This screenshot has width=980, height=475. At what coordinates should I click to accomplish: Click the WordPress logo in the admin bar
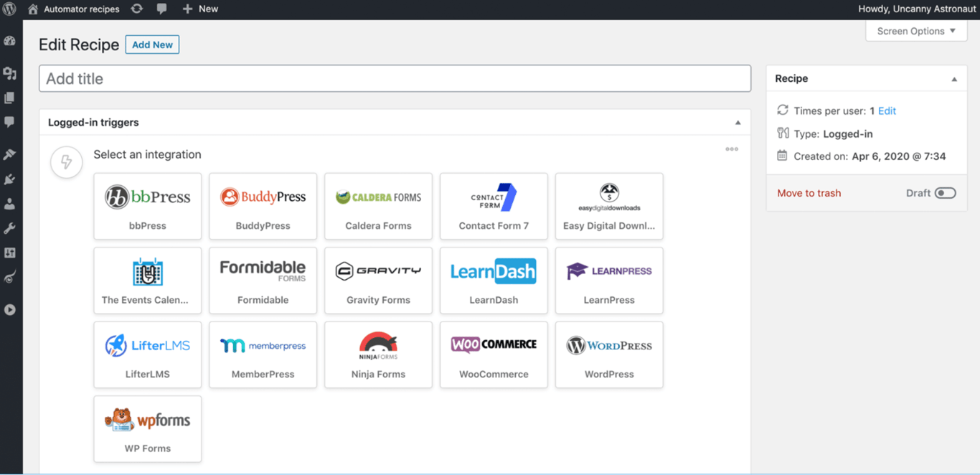(x=10, y=9)
